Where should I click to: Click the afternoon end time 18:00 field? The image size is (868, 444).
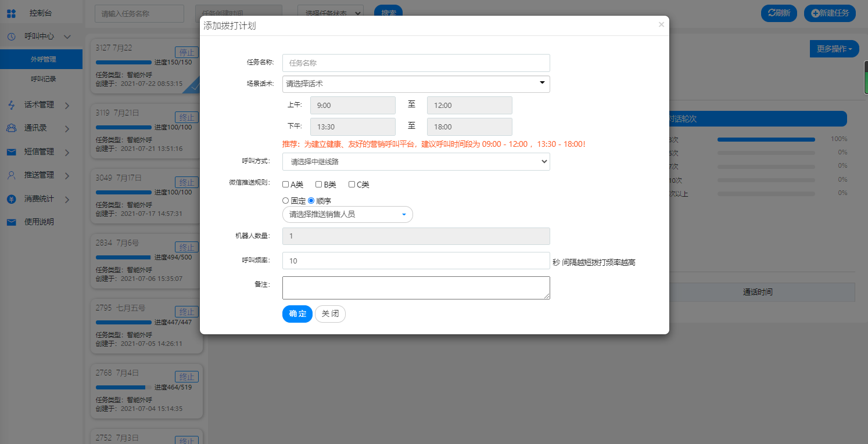[x=469, y=127]
